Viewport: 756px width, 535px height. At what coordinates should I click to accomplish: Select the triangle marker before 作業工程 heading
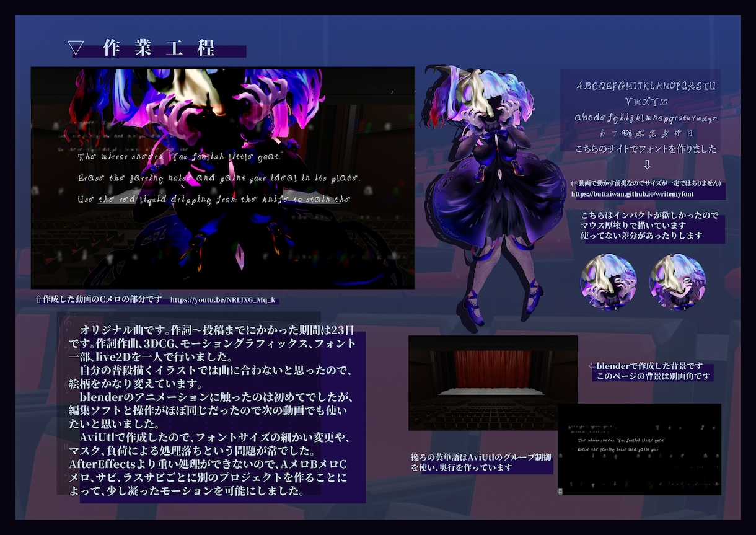point(76,48)
